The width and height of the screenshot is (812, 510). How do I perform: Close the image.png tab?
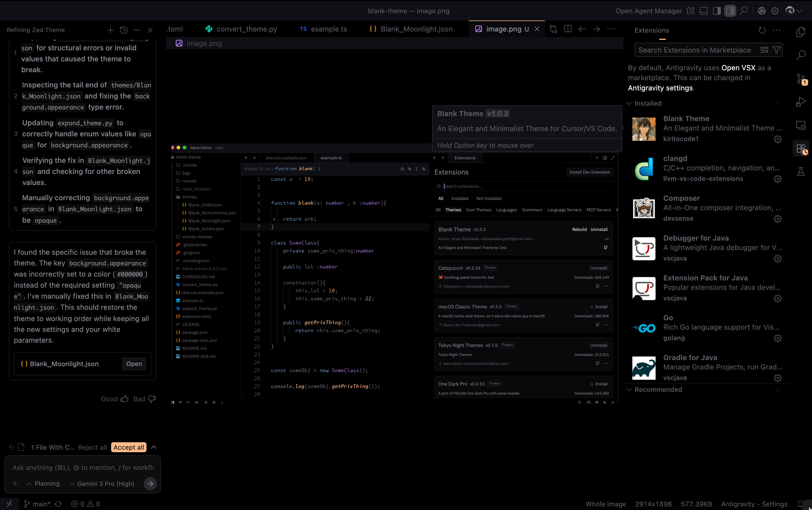537,29
